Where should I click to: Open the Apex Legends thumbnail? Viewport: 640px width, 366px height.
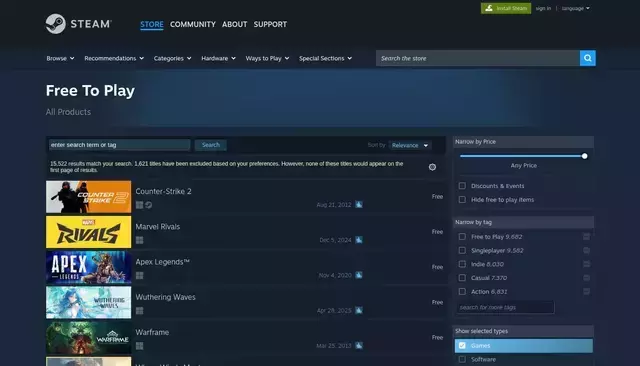[89, 267]
